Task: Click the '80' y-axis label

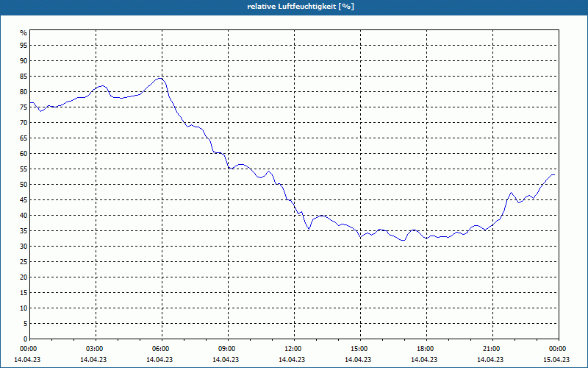Action: click(x=24, y=91)
